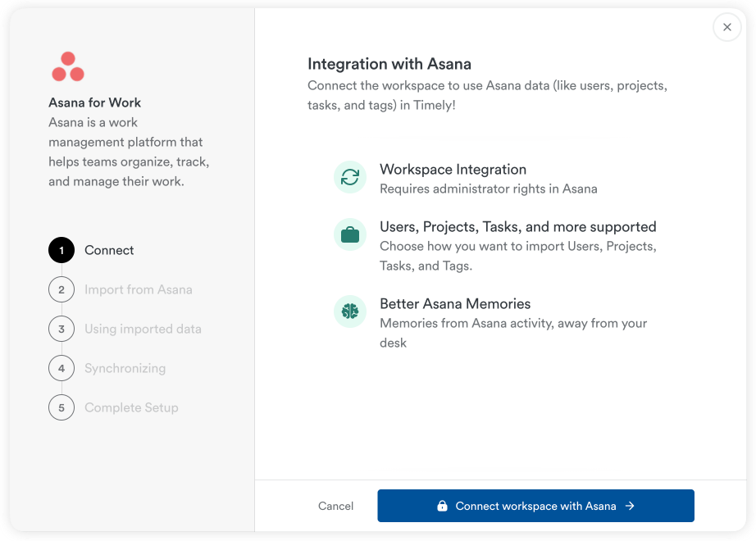Click the briefcase icon for Users, Projects, Tasks
The width and height of the screenshot is (756, 541).
(350, 234)
